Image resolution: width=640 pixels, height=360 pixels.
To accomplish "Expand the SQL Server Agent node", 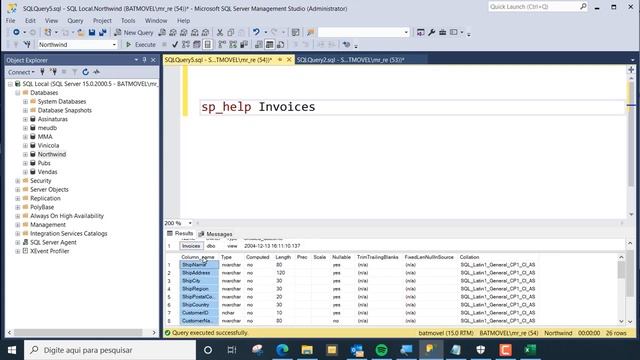I will (x=18, y=242).
